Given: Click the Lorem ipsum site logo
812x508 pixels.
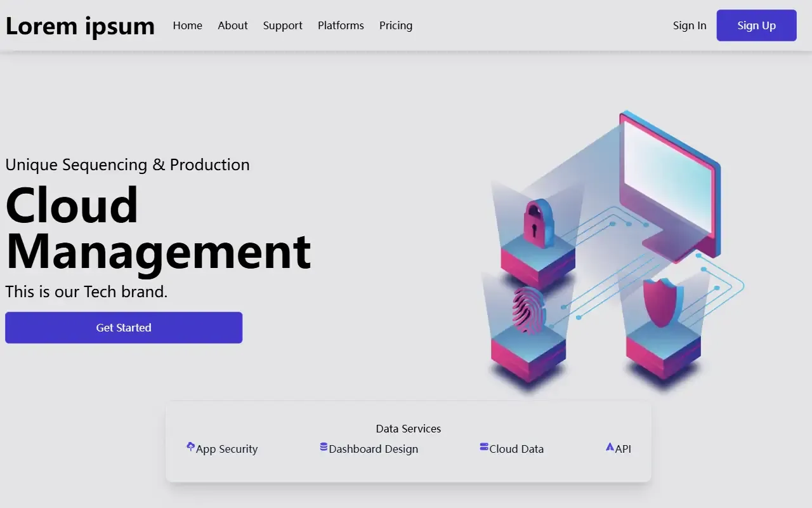Looking at the screenshot, I should pos(80,26).
